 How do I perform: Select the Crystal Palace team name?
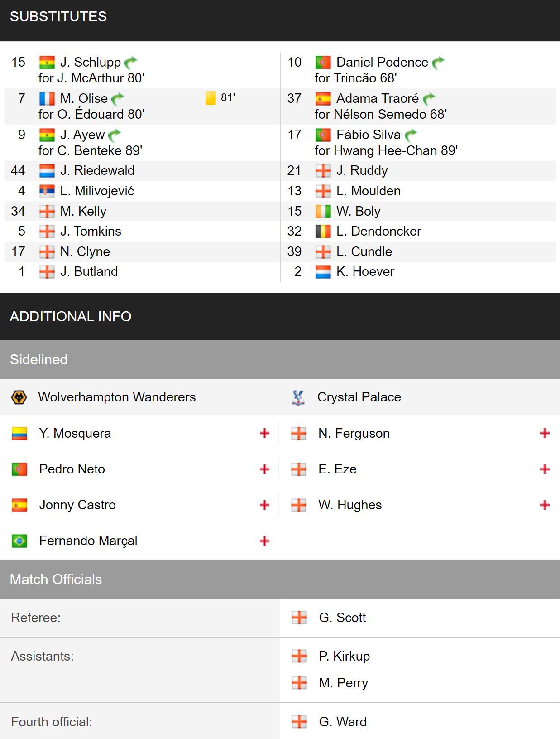click(x=359, y=397)
